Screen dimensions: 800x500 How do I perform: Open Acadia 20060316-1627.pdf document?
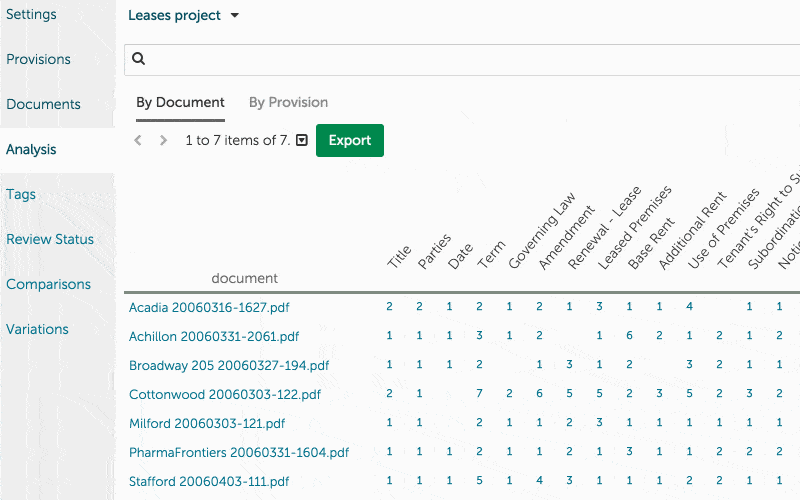(x=209, y=307)
